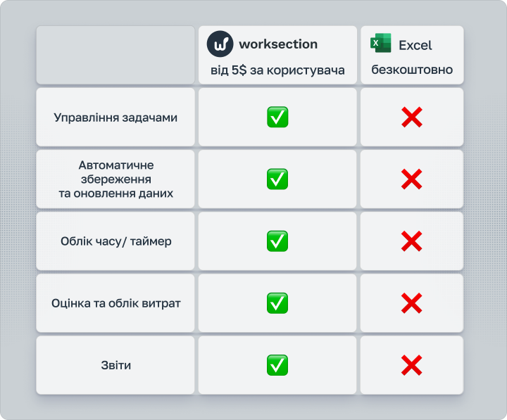Click the Excel logo icon
Image resolution: width=507 pixels, height=420 pixels.
point(380,43)
